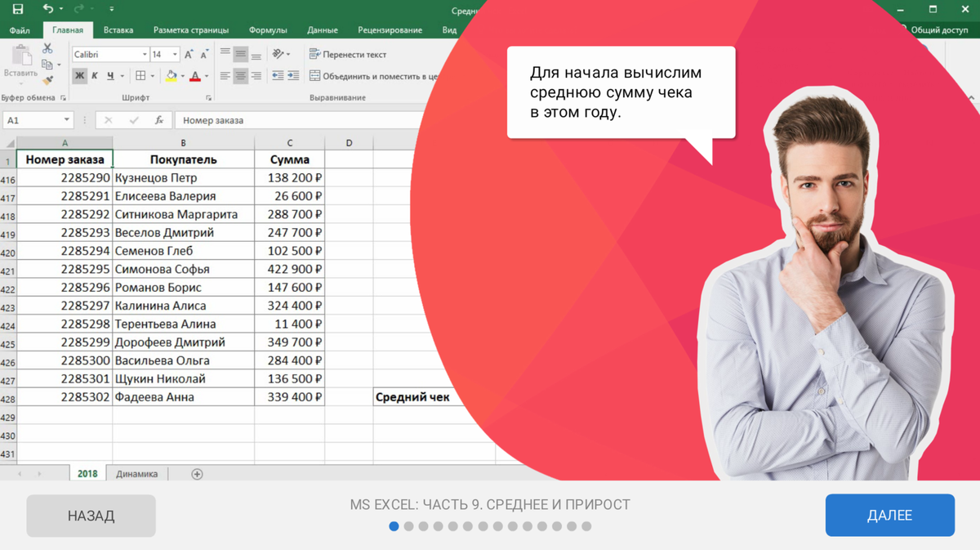980x550 pixels.
Task: Select the 2018 sheet tab
Action: tap(87, 474)
